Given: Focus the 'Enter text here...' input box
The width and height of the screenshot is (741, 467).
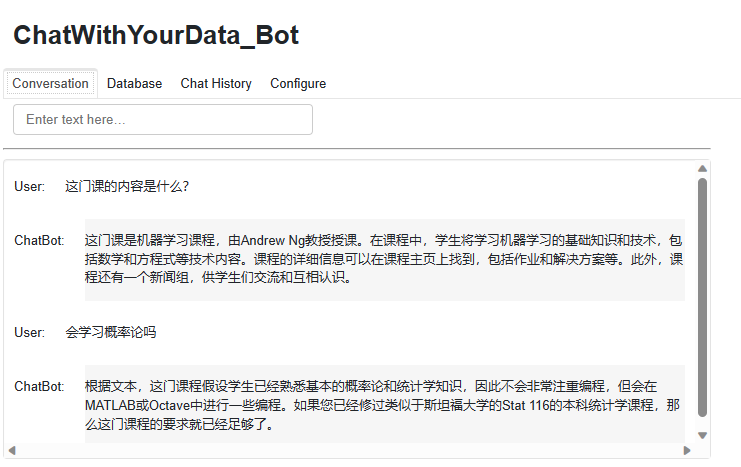Looking at the screenshot, I should click(163, 120).
